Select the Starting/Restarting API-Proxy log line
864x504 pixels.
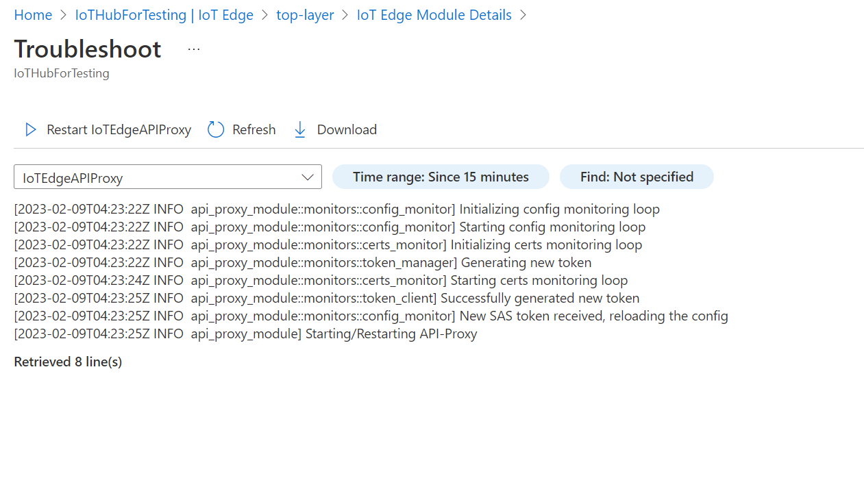pos(245,333)
